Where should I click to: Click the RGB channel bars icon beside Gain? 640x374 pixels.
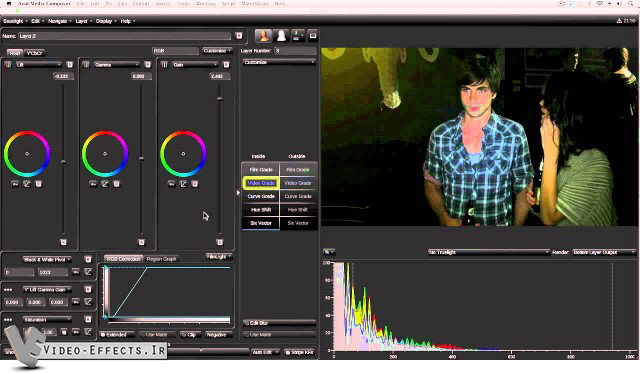(x=164, y=65)
